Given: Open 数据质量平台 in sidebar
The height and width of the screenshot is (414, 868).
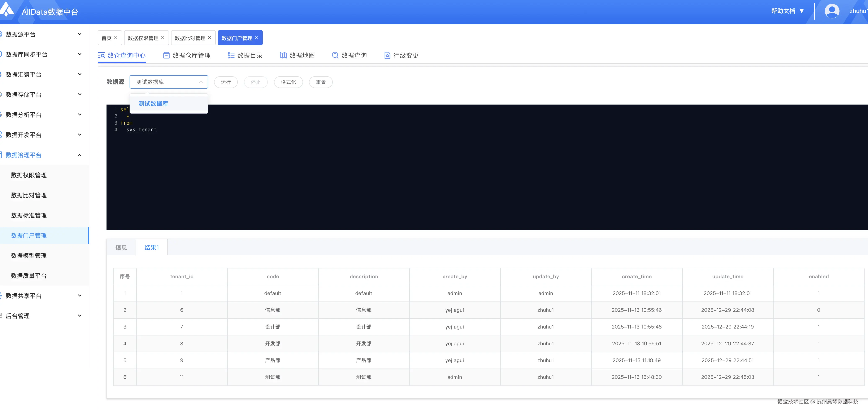Looking at the screenshot, I should [x=44, y=276].
